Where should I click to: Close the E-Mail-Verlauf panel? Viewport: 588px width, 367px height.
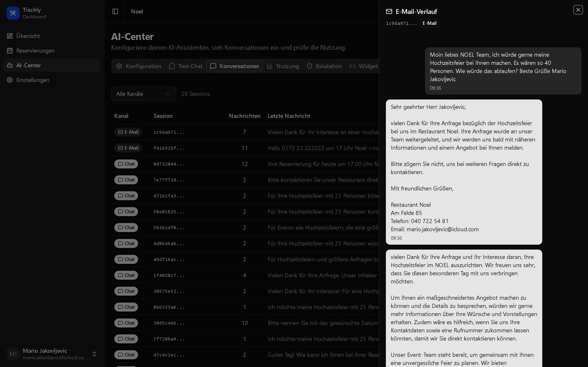click(x=578, y=10)
